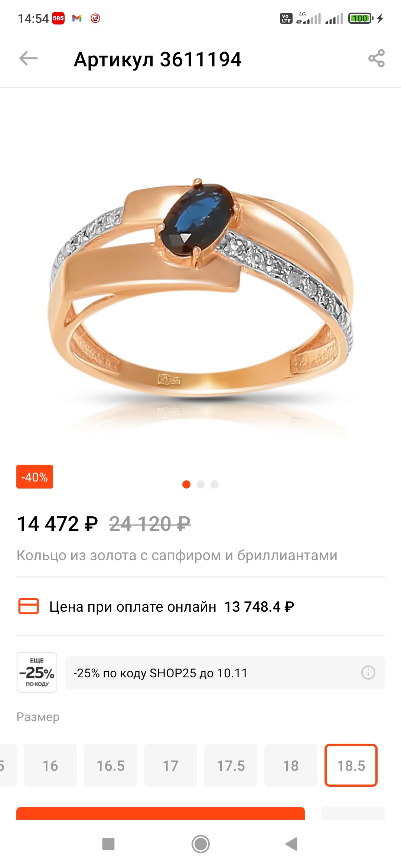Viewport: 401px width, 868px height.
Task: Select ring size 18.5
Action: 351,765
